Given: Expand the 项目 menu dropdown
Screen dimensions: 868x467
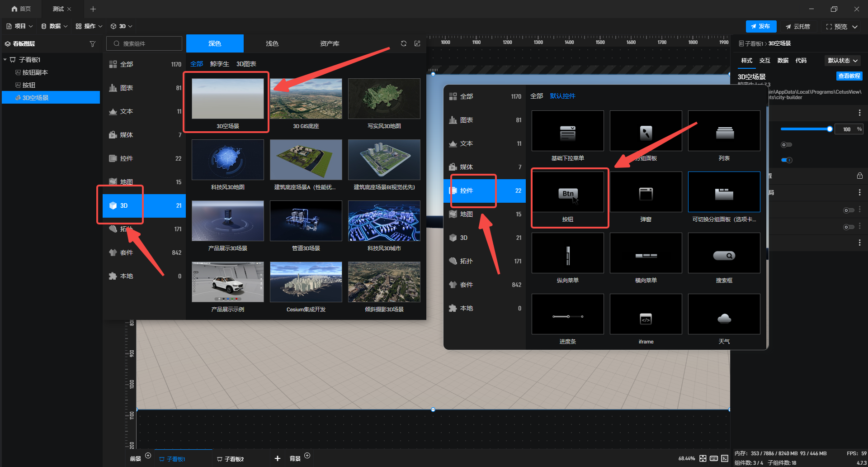Looking at the screenshot, I should 20,26.
